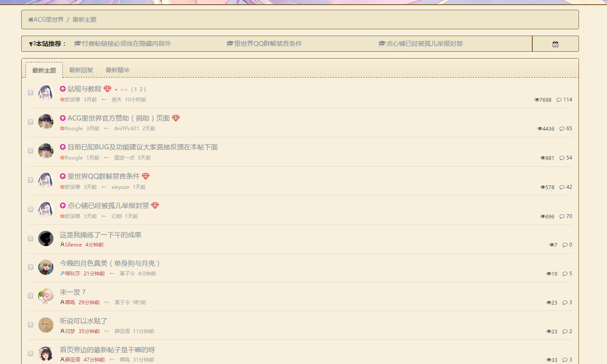
Task: Tick the checkbox for 听说可以水贴了 thread
Action: tap(31, 325)
